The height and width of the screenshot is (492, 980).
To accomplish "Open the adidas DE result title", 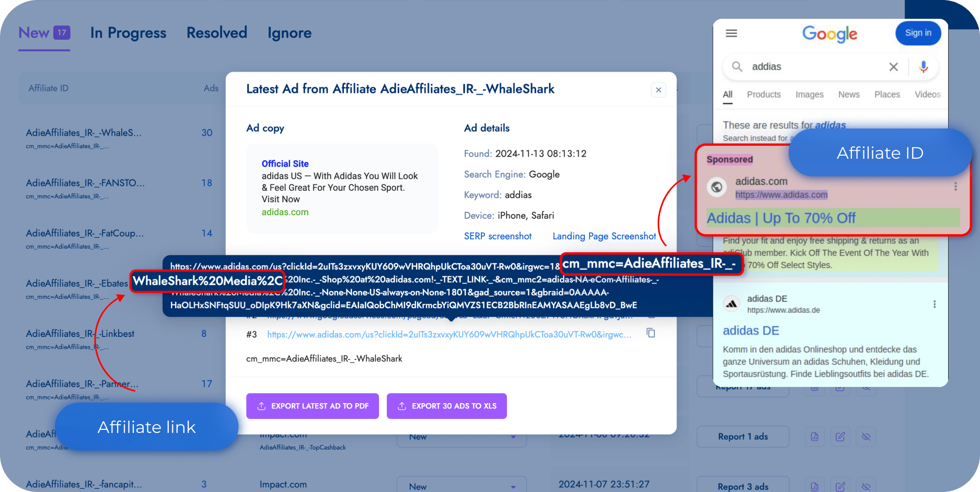I will 751,331.
